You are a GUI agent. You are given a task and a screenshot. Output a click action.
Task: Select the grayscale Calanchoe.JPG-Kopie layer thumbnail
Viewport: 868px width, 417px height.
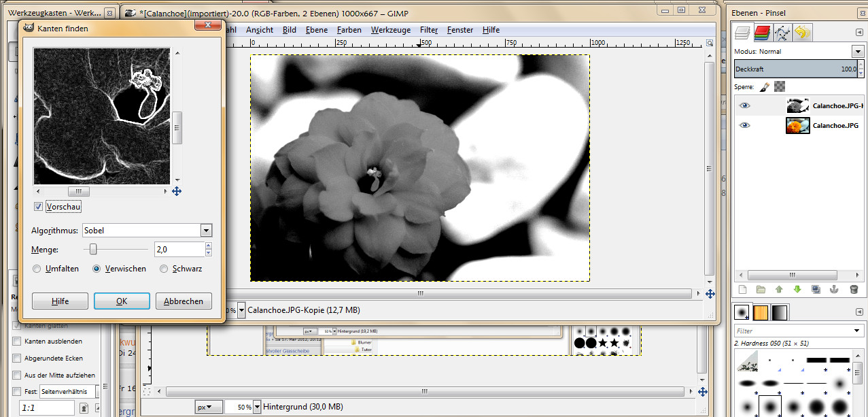coord(797,105)
